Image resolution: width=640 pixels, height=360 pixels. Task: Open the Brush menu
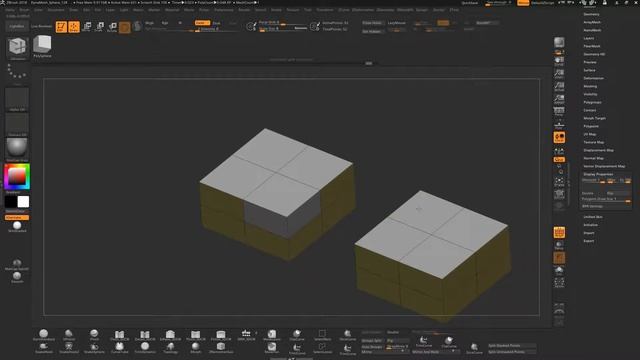coord(24,9)
